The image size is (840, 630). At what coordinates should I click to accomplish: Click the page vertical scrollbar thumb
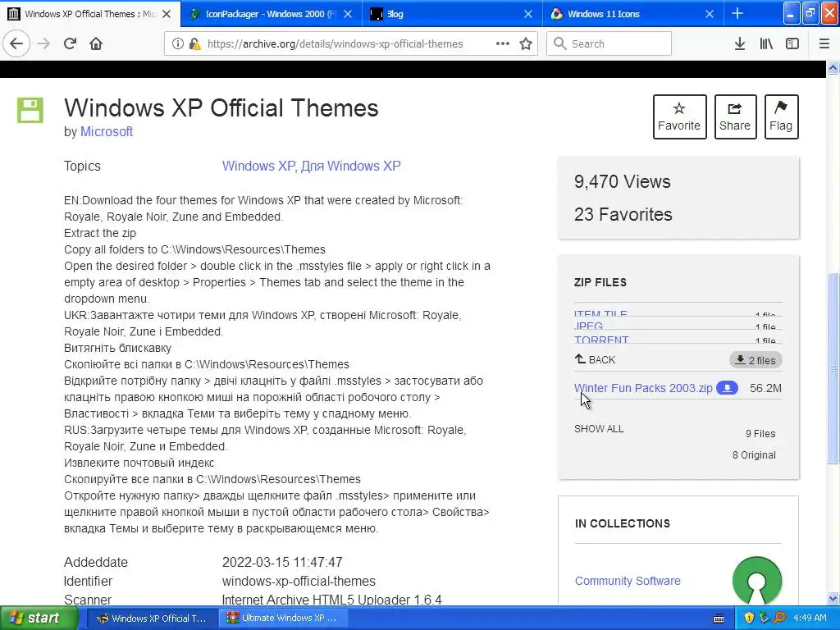click(833, 368)
